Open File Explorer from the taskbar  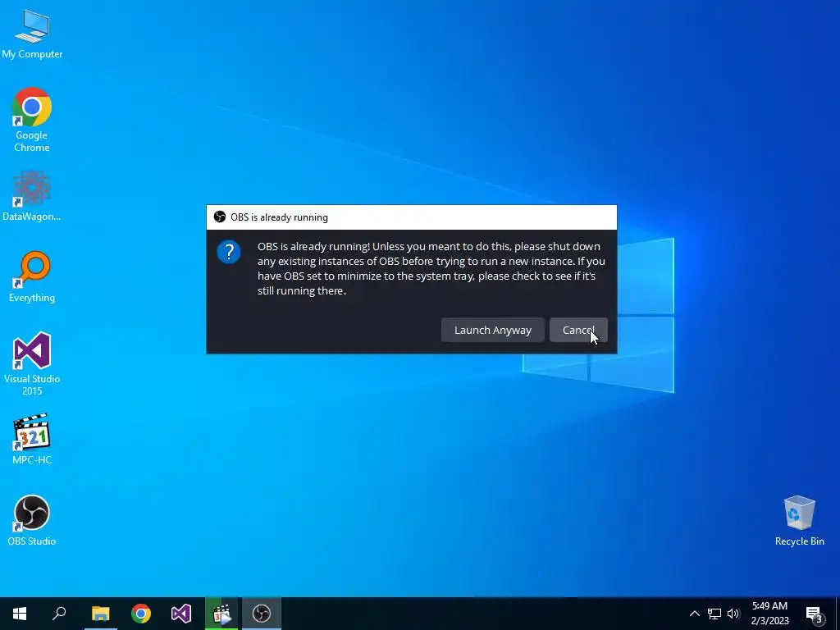[x=100, y=614]
